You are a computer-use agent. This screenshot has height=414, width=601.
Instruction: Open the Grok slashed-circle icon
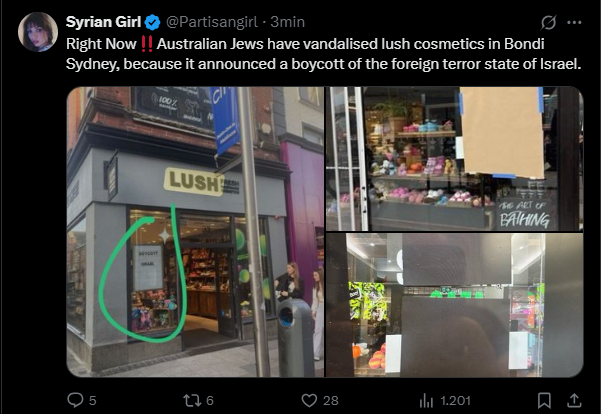548,22
